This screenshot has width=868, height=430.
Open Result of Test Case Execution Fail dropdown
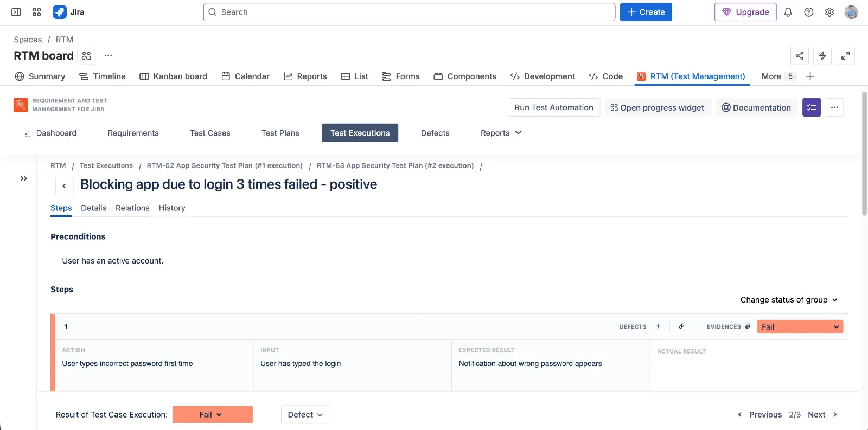tap(213, 414)
